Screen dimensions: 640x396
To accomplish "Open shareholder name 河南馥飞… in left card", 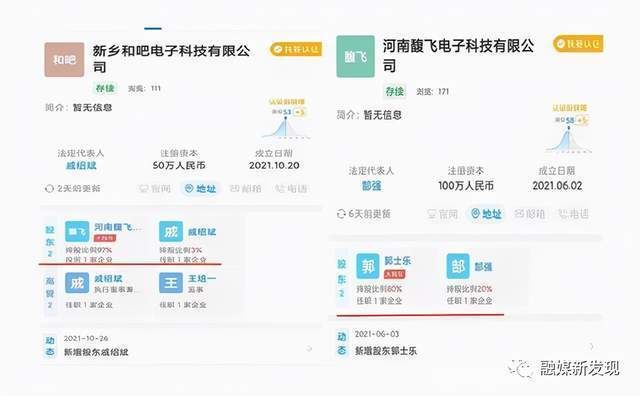I will pyautogui.click(x=118, y=227).
